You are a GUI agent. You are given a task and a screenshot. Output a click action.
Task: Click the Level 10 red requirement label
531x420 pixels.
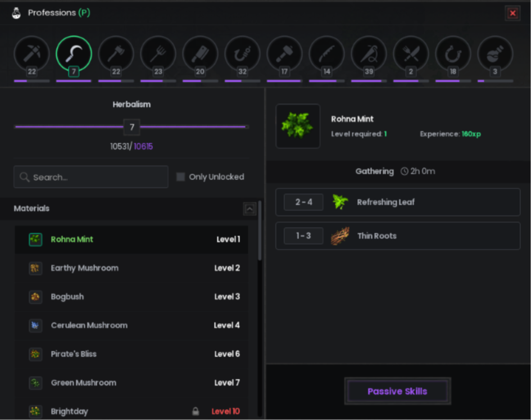click(x=225, y=411)
